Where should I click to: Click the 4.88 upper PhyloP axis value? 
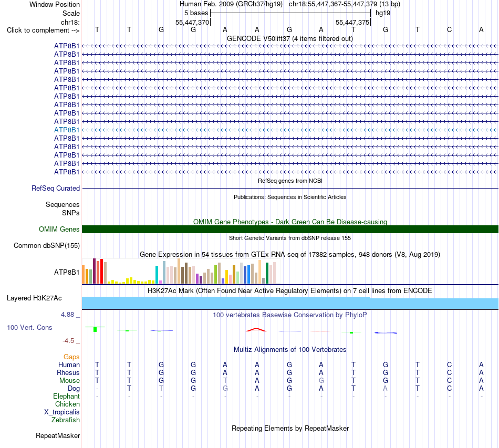[67, 315]
